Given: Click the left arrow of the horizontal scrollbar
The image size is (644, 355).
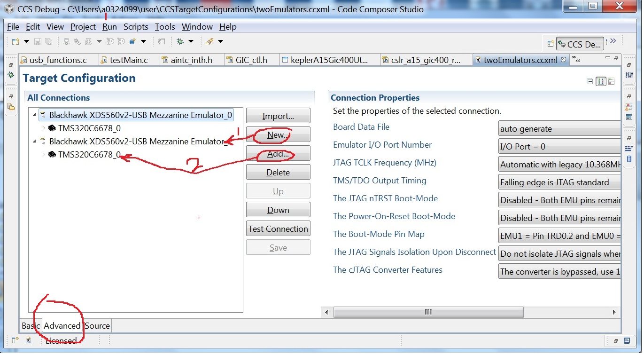Looking at the screenshot, I should (327, 312).
